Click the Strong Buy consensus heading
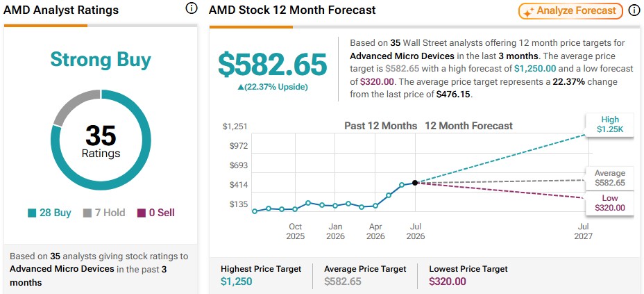 [x=101, y=60]
